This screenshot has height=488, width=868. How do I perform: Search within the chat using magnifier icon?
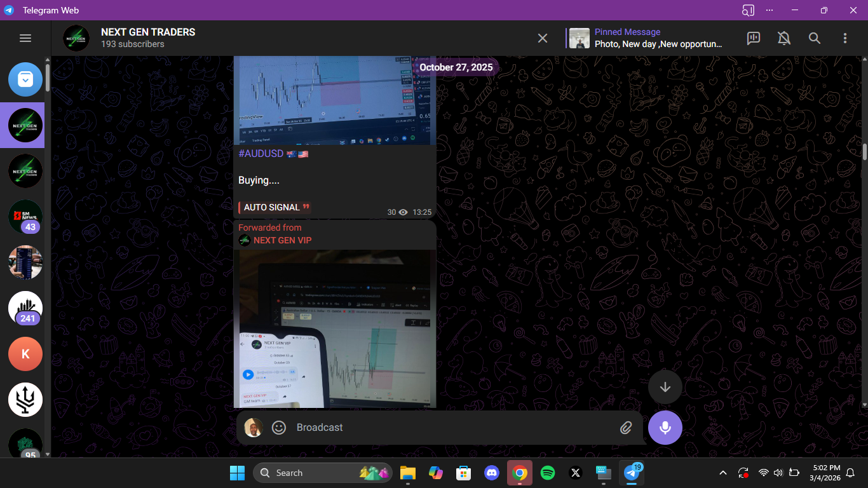[815, 38]
